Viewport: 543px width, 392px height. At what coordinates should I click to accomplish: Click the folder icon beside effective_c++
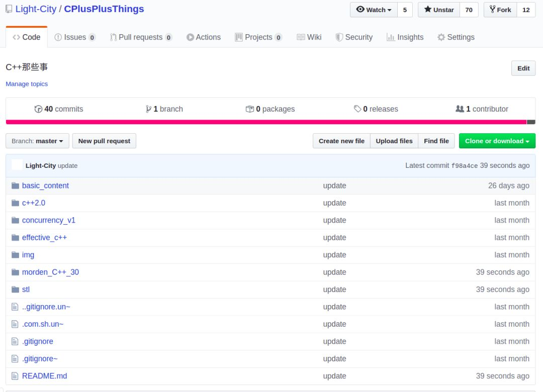15,238
